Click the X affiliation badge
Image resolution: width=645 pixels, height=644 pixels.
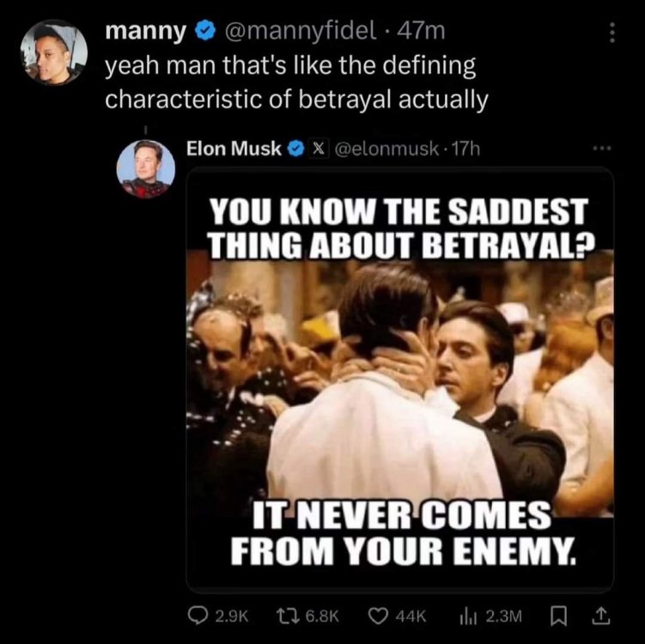pos(314,148)
